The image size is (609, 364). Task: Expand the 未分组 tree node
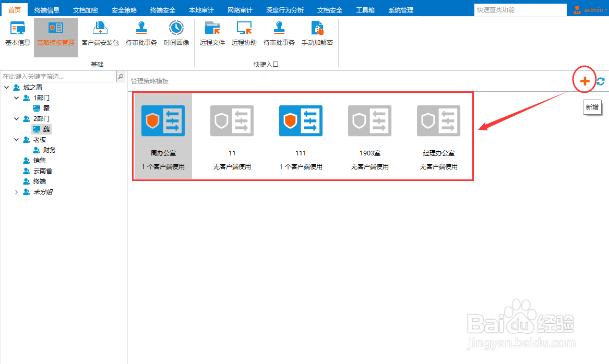[16, 192]
